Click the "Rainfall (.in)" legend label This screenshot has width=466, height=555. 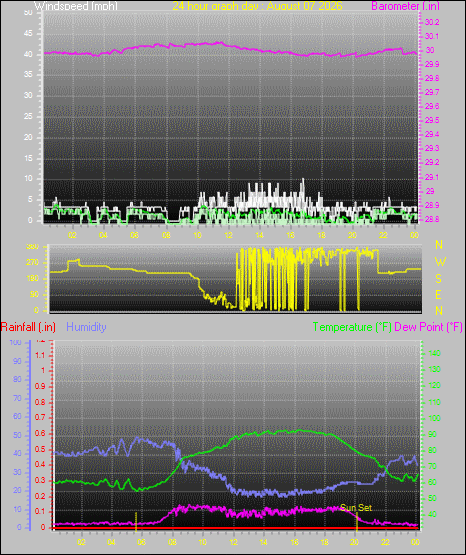28,327
